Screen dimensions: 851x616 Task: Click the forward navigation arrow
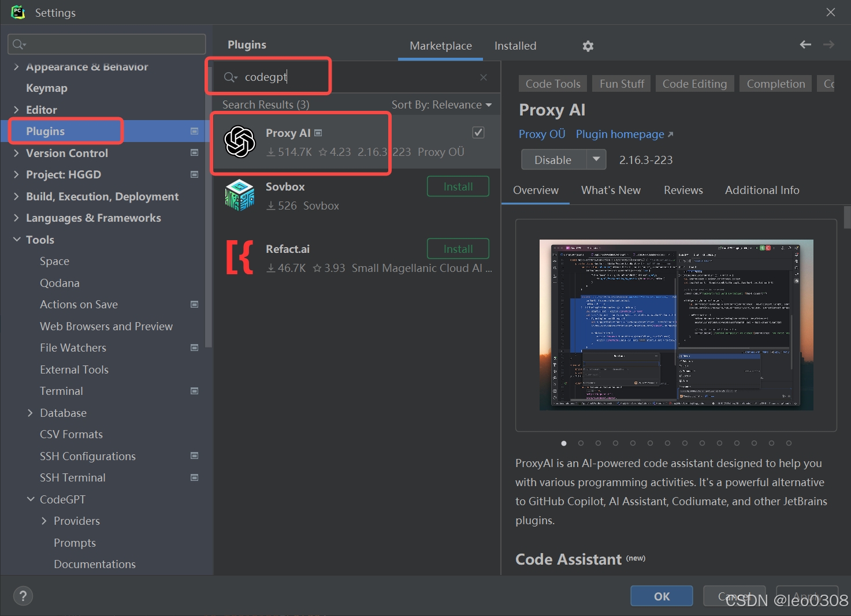point(828,44)
